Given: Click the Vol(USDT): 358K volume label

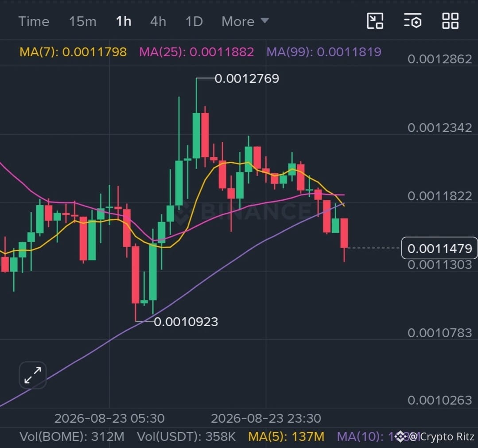Looking at the screenshot, I should (x=186, y=437).
